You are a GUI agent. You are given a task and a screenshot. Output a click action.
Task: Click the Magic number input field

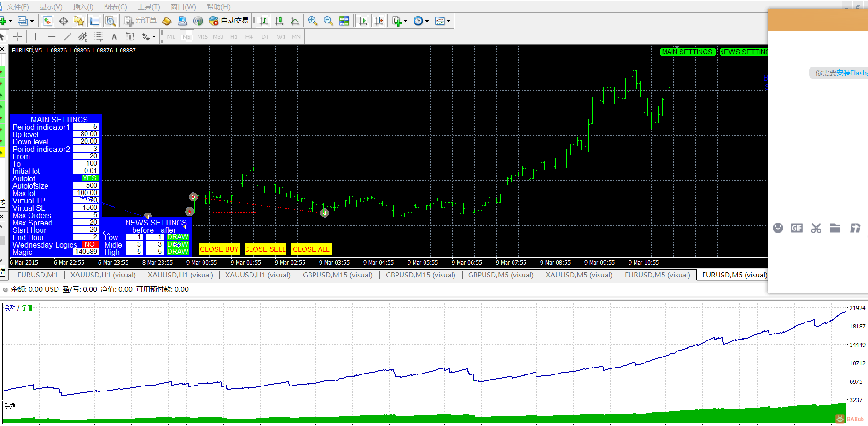[86, 252]
